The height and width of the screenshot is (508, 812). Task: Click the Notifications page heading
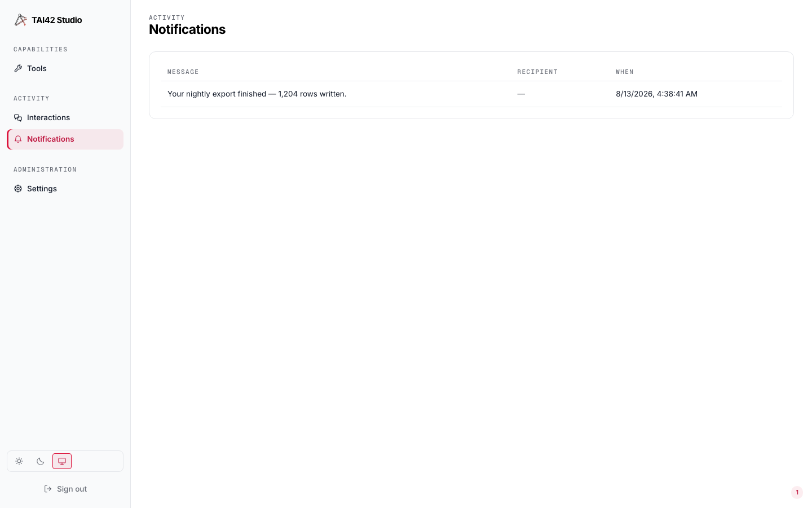[x=187, y=29]
